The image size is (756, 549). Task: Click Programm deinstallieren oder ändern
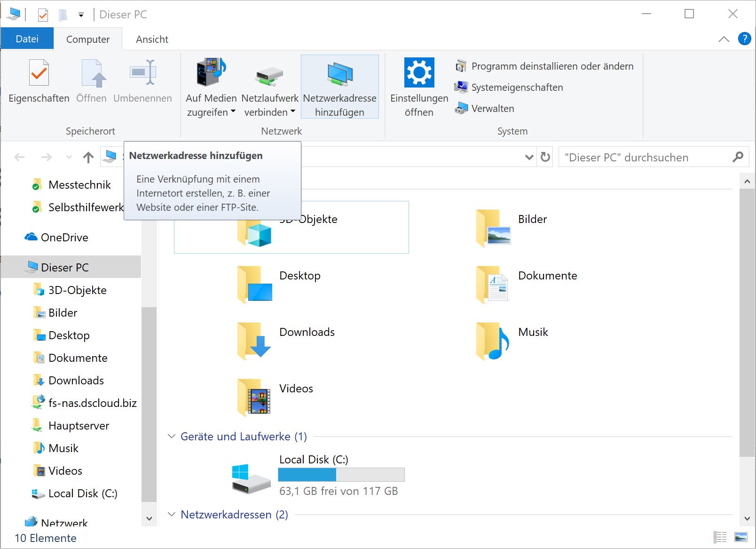point(544,66)
